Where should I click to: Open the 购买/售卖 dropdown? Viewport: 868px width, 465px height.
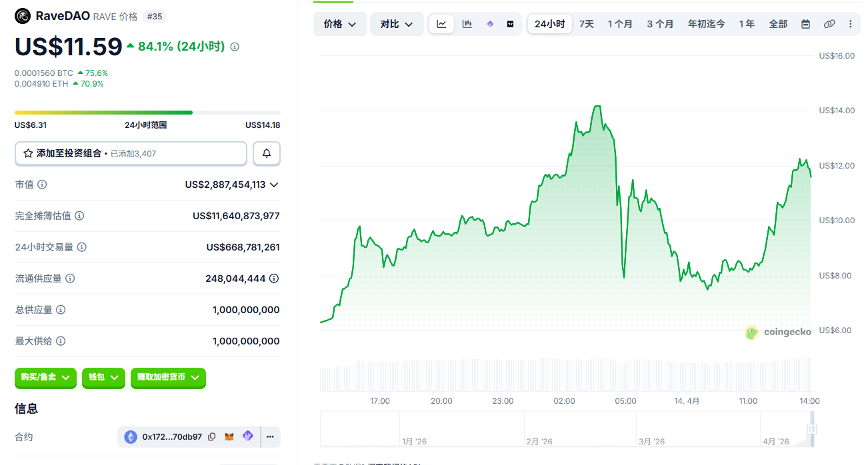(45, 378)
